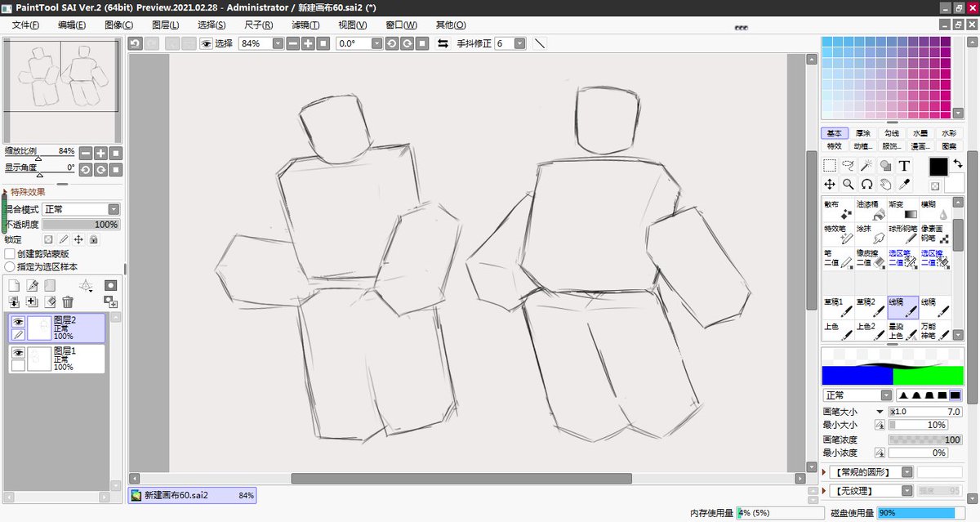Open the 滤镜(T) menu
980x522 pixels.
pos(305,25)
